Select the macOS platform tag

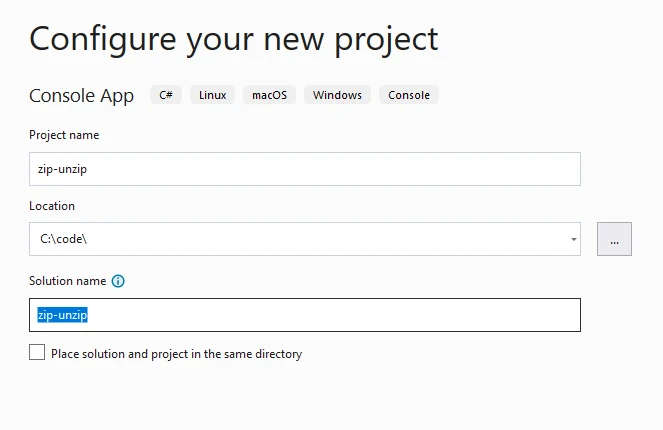(269, 95)
